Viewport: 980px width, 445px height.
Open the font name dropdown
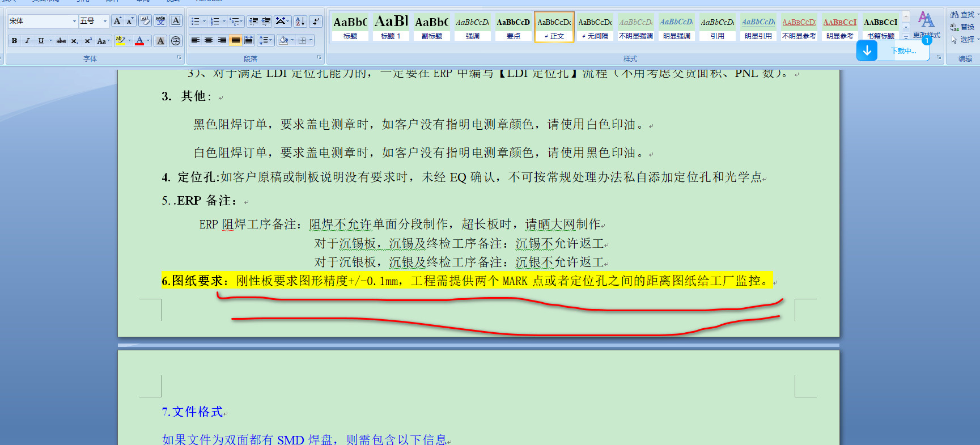click(x=74, y=21)
